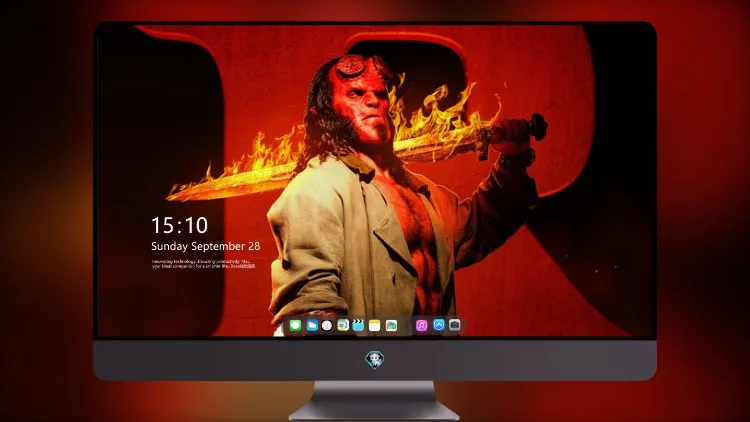Screen dimensions: 750x422
Task: Open the Clock app in the dock
Action: tap(327, 326)
